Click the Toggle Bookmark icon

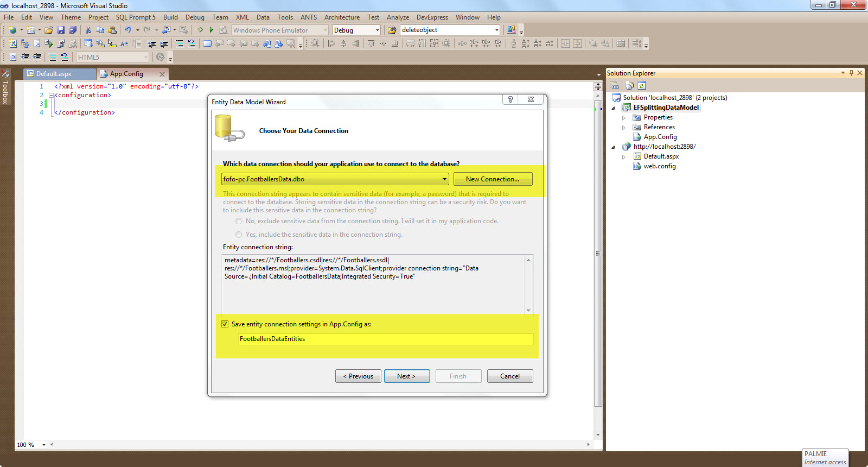click(207, 43)
